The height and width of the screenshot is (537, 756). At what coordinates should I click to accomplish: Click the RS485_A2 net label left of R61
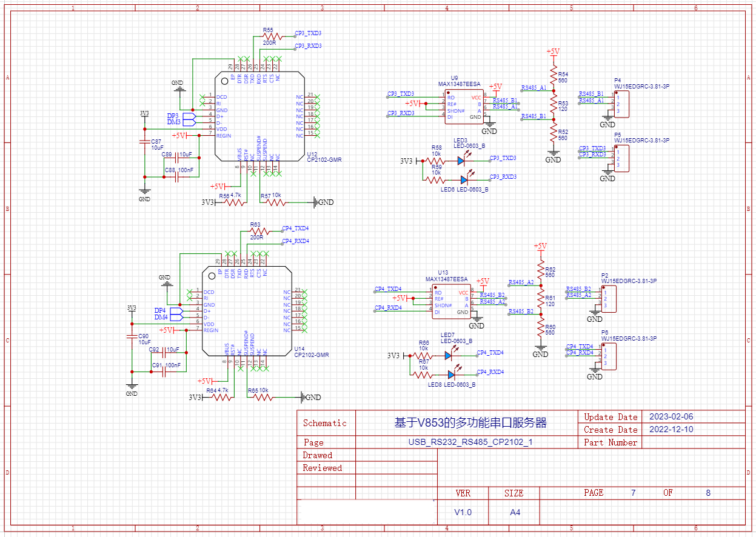click(x=521, y=282)
